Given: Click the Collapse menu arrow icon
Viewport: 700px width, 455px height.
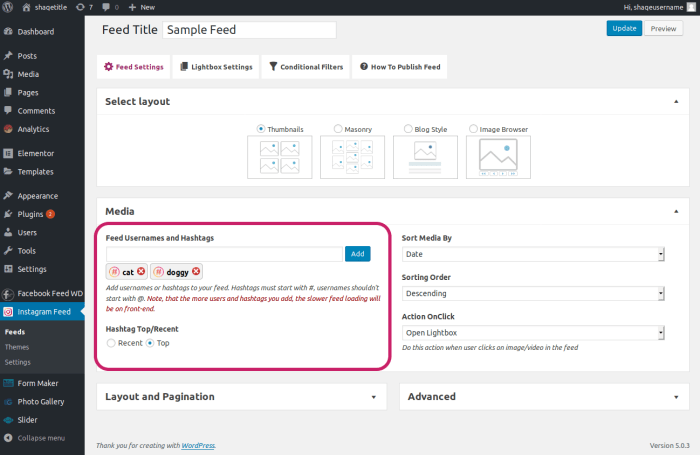Looking at the screenshot, I should [8, 438].
